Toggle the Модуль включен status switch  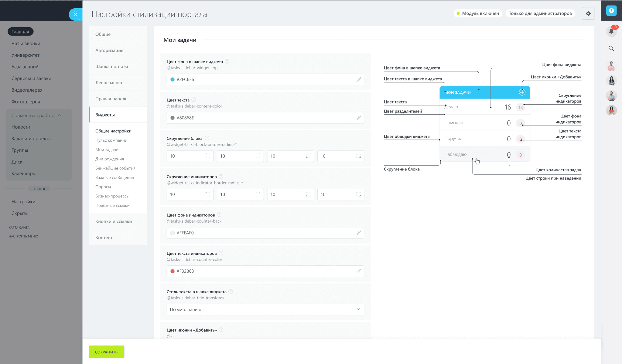(478, 13)
